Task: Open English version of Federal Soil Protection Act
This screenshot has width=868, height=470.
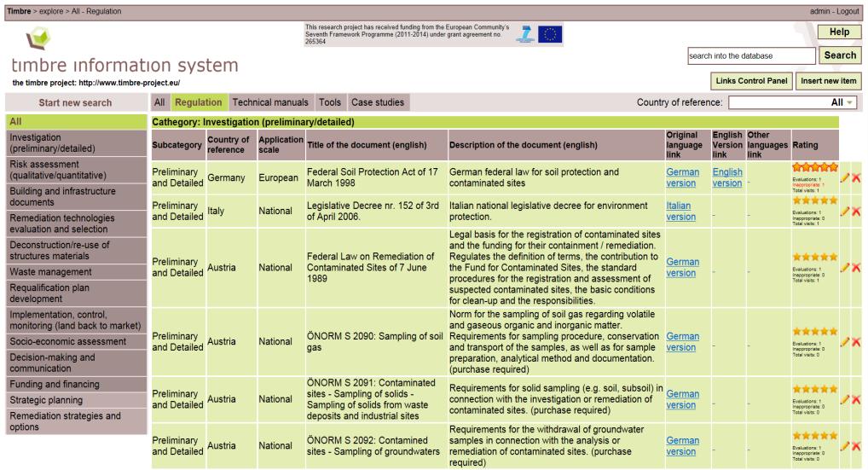Action: pos(727,177)
